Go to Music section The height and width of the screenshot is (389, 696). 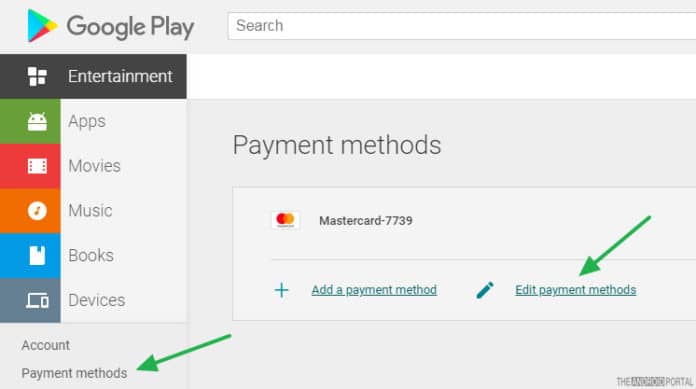point(91,210)
